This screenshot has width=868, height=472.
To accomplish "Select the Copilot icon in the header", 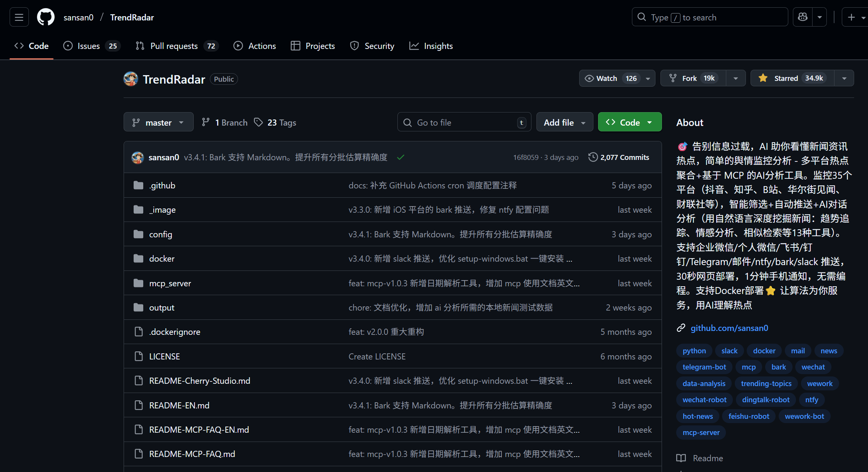I will tap(802, 17).
